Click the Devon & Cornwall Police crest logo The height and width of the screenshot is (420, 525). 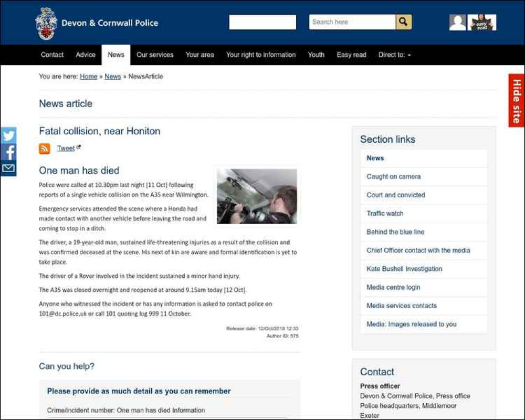pos(46,24)
